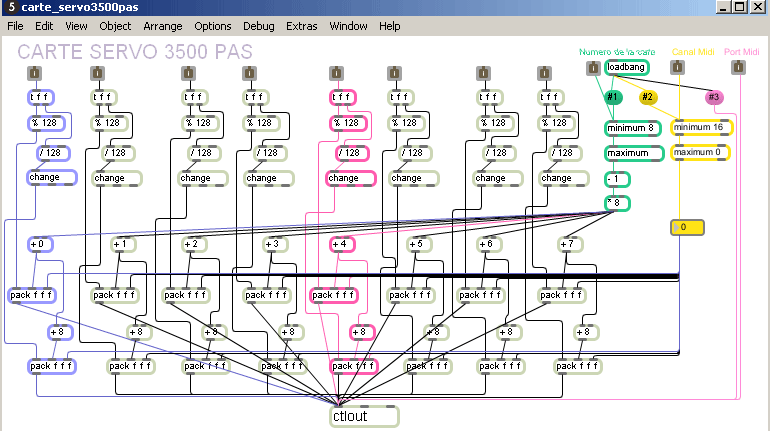The image size is (770, 431).
Task: Click the CARTE SERVO 3500 PAS title comment
Action: coord(135,51)
